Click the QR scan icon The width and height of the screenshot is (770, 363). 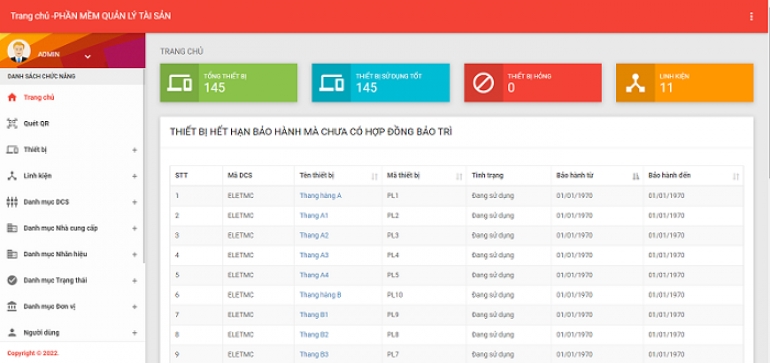[x=12, y=123]
